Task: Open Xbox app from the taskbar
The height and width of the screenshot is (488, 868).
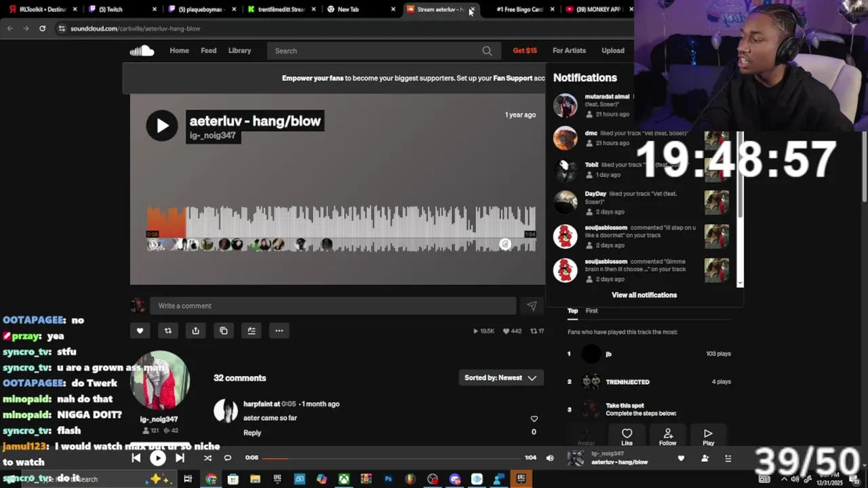Action: [x=344, y=479]
